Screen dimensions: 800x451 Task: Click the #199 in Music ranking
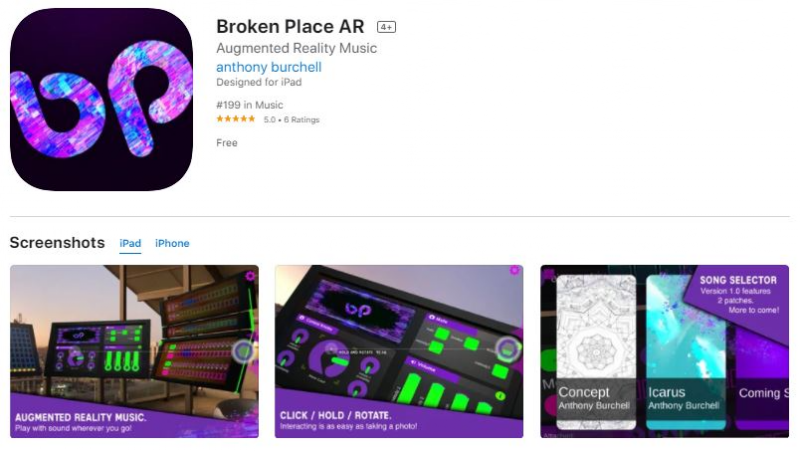click(x=249, y=105)
